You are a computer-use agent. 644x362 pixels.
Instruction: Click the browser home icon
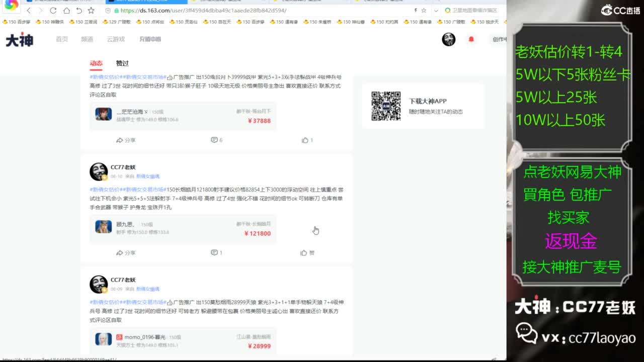point(67,10)
